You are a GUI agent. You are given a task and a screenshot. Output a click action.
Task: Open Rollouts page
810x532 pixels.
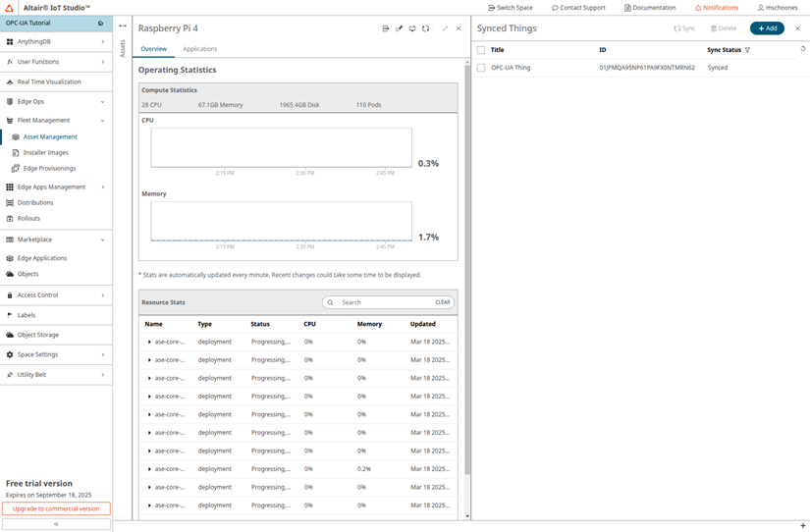28,219
